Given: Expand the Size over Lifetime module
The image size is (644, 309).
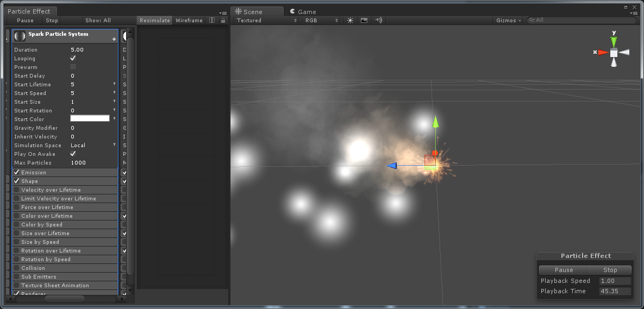Looking at the screenshot, I should (x=65, y=234).
